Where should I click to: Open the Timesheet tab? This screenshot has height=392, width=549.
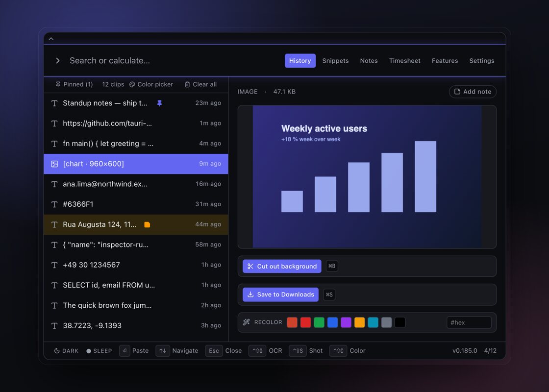pos(405,61)
